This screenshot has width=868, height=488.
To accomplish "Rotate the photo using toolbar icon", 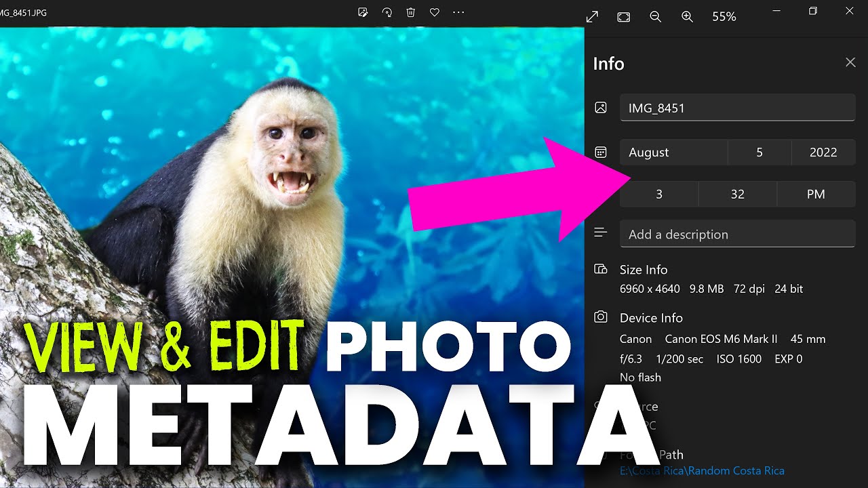I will point(387,12).
